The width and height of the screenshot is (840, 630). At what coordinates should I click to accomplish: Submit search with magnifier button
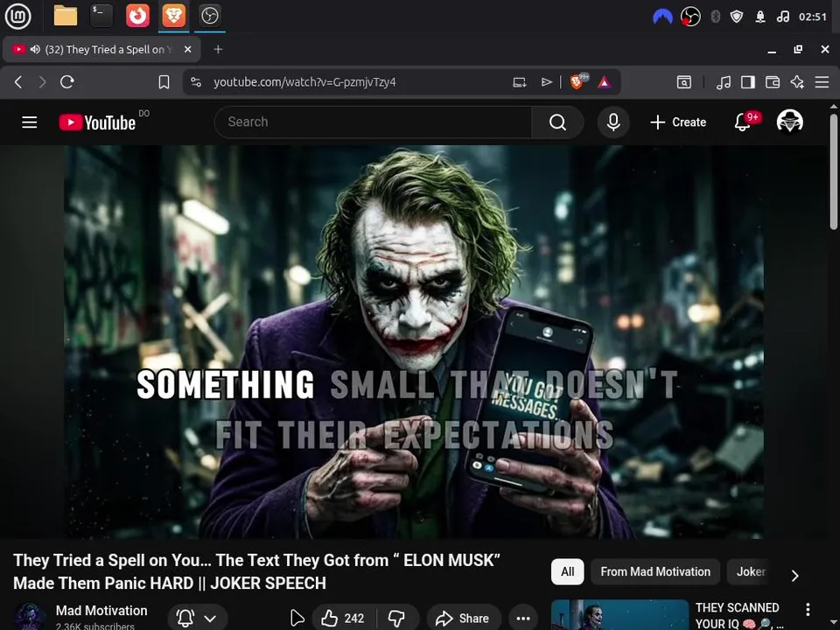point(557,122)
